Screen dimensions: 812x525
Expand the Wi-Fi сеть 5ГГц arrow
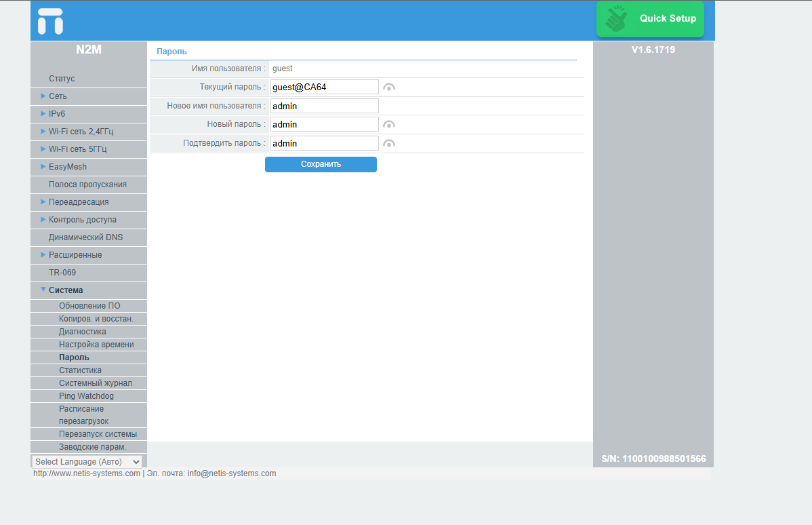pyautogui.click(x=43, y=149)
